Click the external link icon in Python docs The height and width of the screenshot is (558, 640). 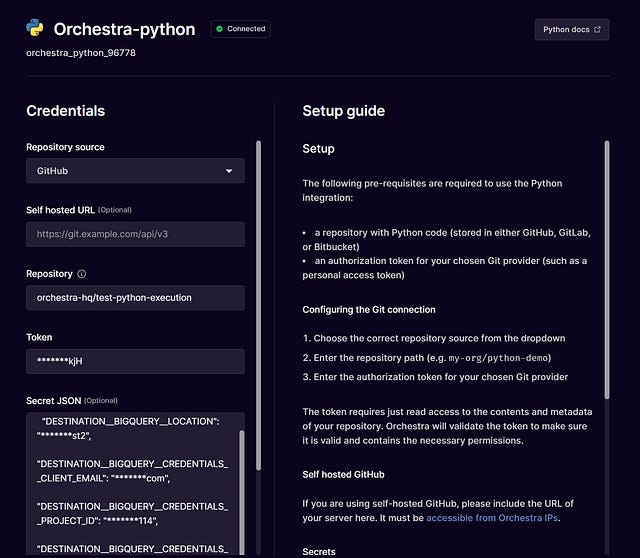597,29
